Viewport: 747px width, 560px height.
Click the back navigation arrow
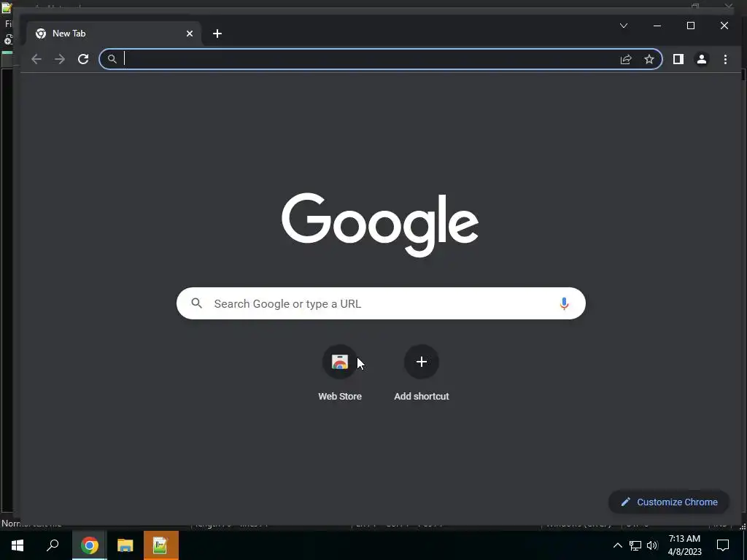coord(36,59)
